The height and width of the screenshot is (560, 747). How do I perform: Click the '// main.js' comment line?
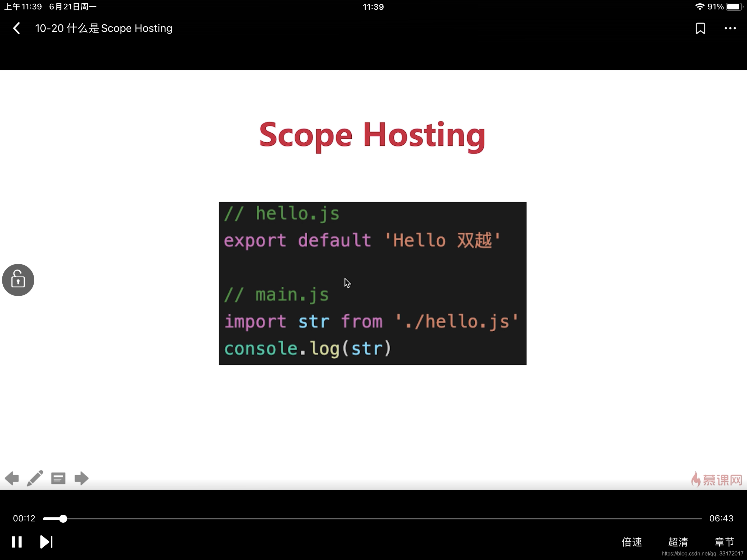pyautogui.click(x=276, y=295)
